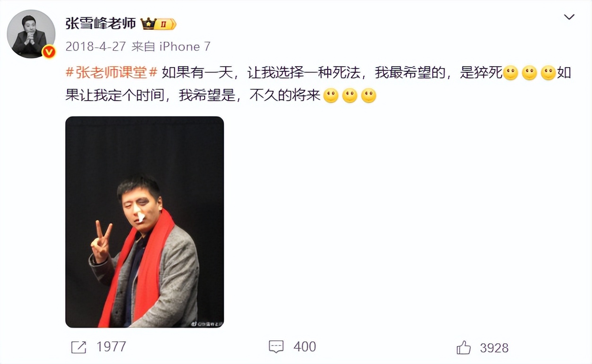The width and height of the screenshot is (592, 364).
Task: Click the crown VIP membership badge
Action: [158, 24]
